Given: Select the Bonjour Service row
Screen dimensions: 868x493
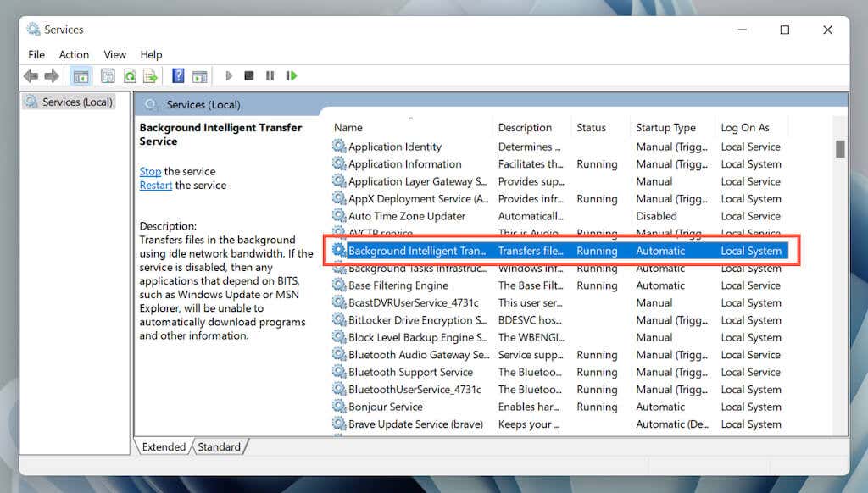Looking at the screenshot, I should click(x=560, y=407).
